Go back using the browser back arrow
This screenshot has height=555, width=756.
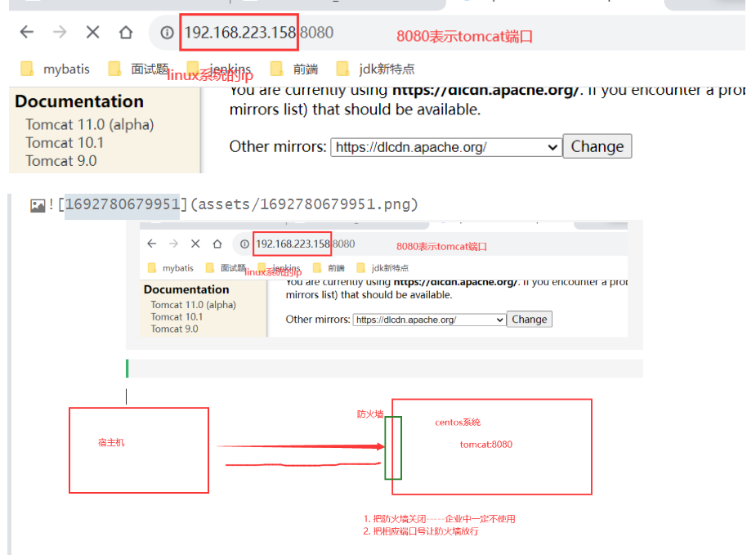click(x=27, y=33)
